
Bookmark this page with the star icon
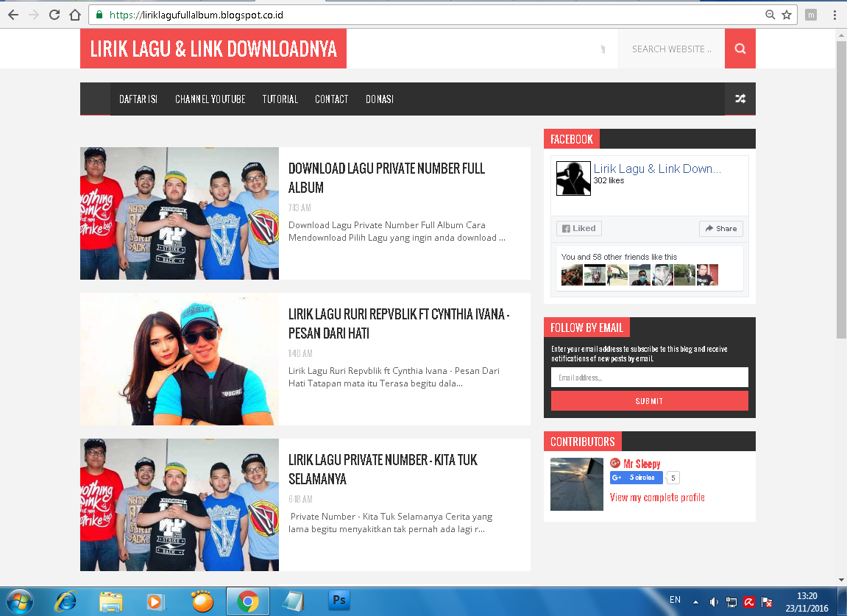787,15
